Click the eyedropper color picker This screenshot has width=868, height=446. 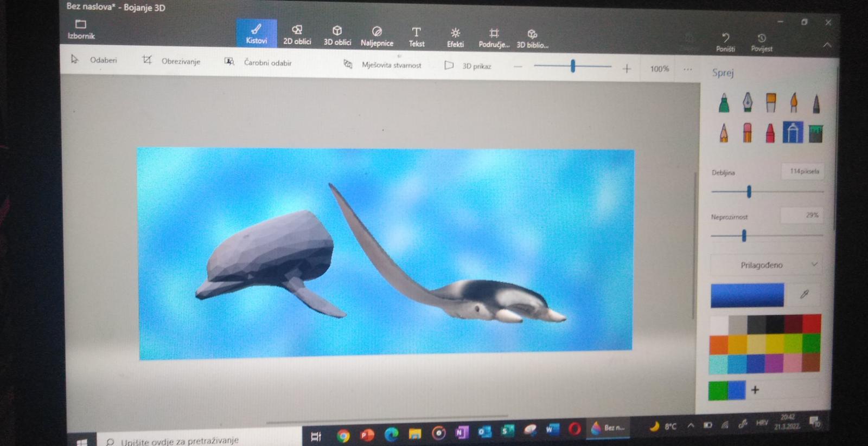pos(805,294)
